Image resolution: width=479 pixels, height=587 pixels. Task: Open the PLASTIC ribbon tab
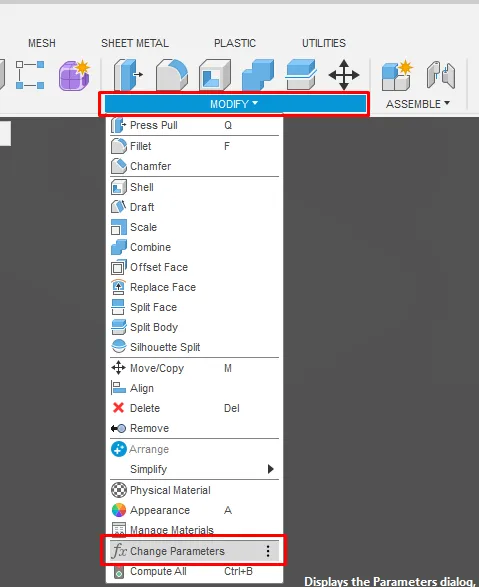tap(235, 43)
